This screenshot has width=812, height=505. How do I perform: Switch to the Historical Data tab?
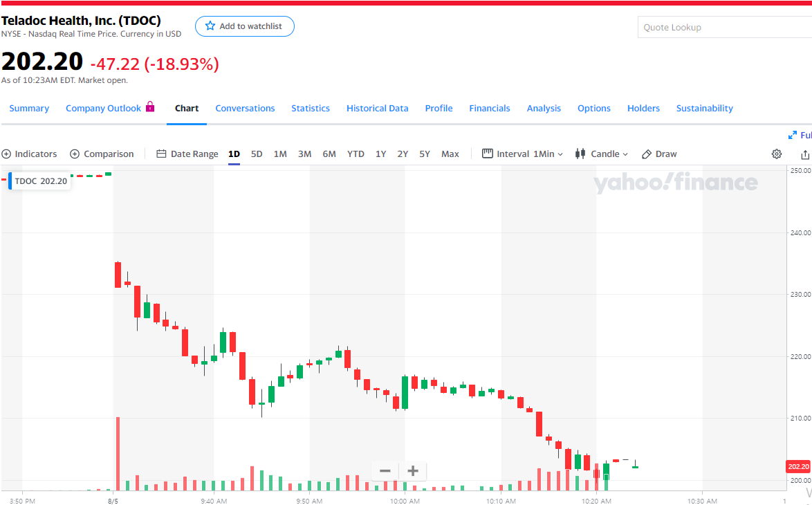click(x=377, y=109)
